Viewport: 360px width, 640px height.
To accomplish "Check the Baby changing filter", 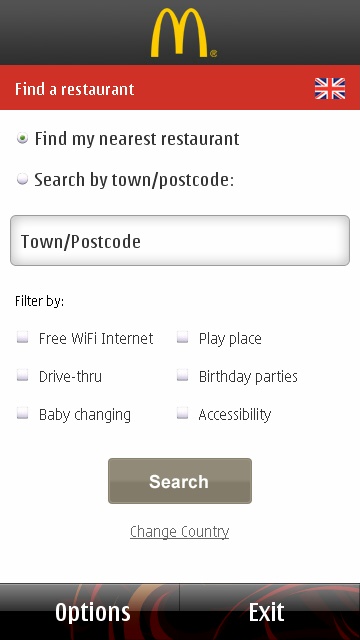I will (22, 413).
